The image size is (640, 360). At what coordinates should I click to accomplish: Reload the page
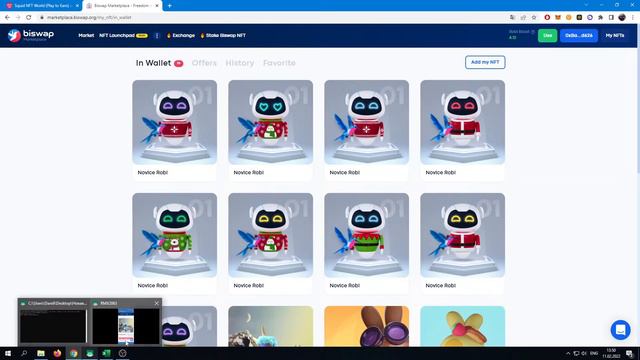pyautogui.click(x=29, y=18)
